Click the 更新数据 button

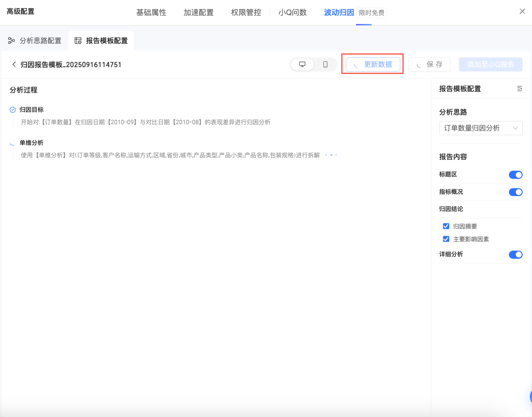[373, 64]
